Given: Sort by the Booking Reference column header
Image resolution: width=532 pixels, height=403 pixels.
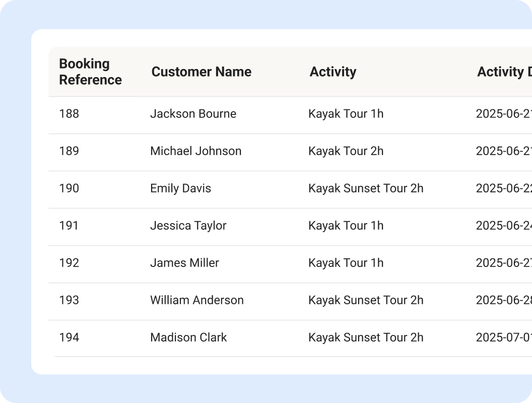Looking at the screenshot, I should coord(91,72).
